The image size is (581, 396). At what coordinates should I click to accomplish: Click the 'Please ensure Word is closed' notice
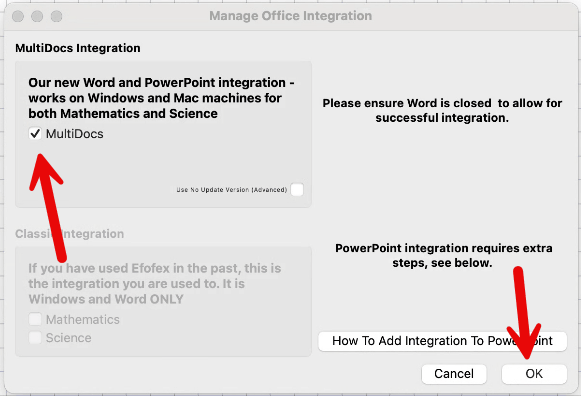442,110
